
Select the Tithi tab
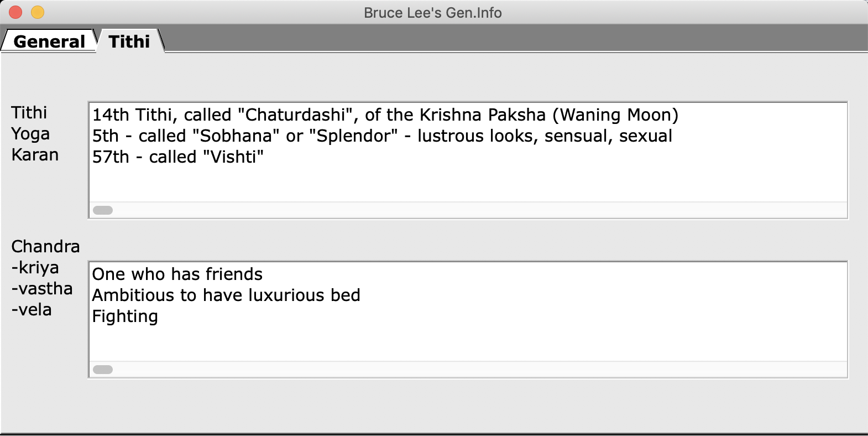coord(129,41)
